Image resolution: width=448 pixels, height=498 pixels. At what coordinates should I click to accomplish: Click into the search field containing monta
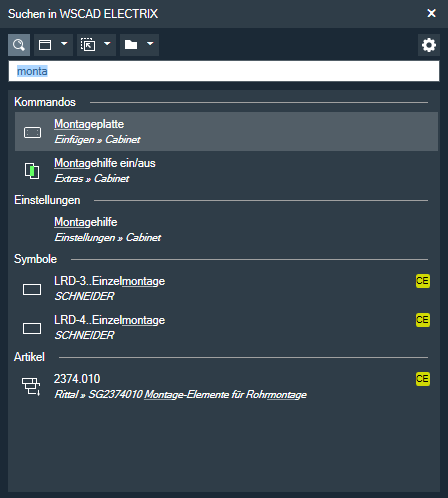coord(224,71)
